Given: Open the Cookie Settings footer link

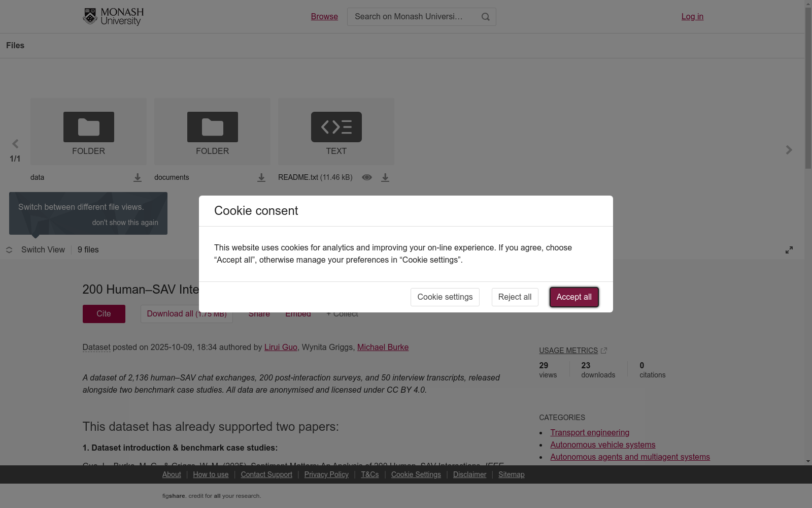Looking at the screenshot, I should click(416, 474).
